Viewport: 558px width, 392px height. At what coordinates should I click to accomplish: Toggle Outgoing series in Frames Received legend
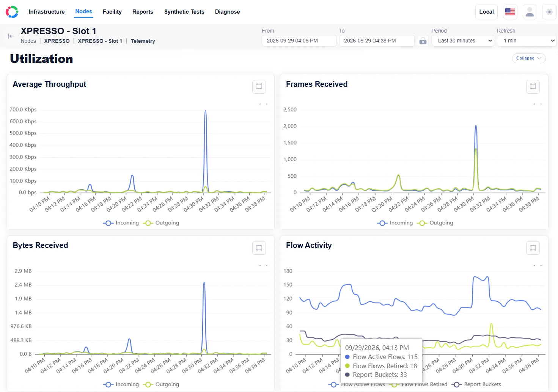435,223
